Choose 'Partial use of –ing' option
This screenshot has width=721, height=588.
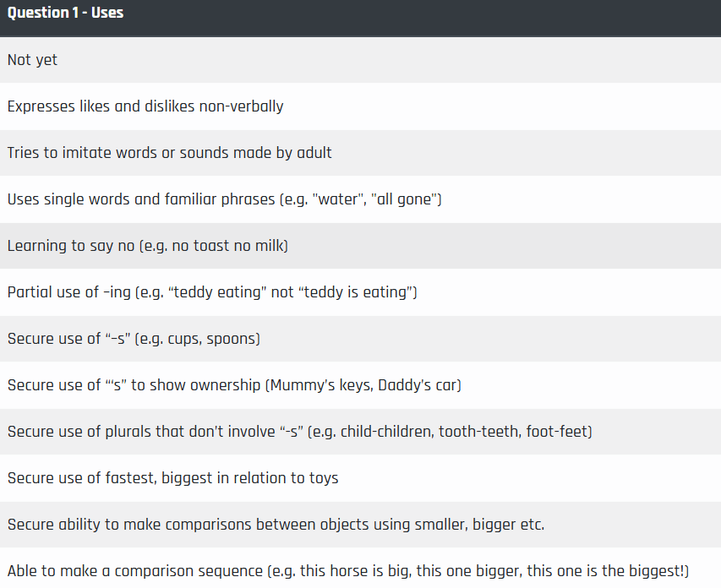point(360,292)
